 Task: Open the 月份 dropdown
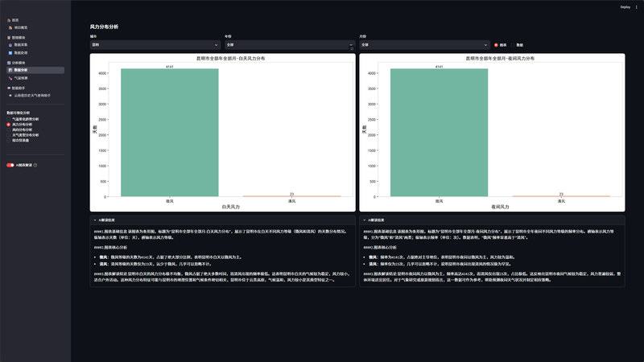coord(424,45)
